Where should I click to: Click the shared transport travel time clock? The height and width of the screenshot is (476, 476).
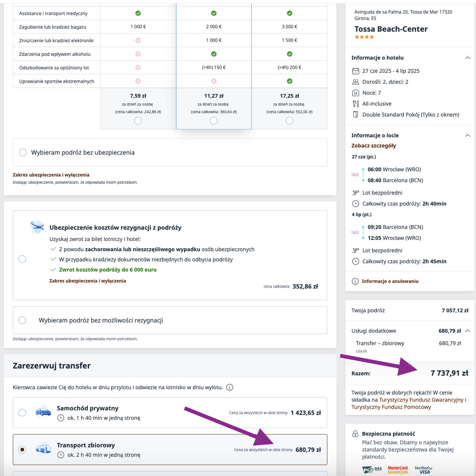(60, 455)
